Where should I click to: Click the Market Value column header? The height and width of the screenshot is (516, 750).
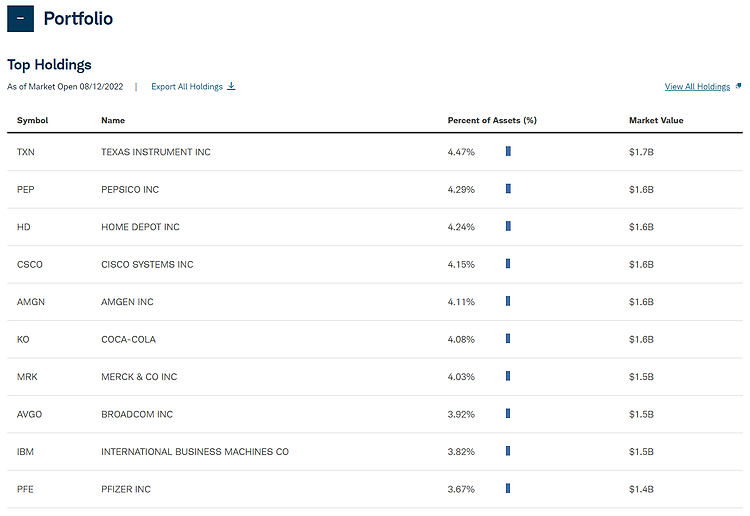[656, 120]
